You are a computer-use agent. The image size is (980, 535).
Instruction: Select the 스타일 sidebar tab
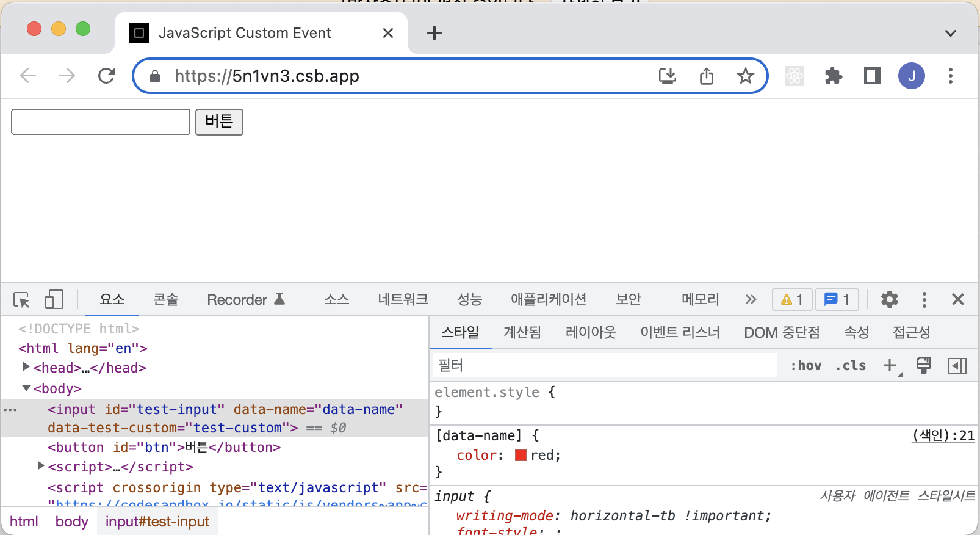pyautogui.click(x=460, y=332)
